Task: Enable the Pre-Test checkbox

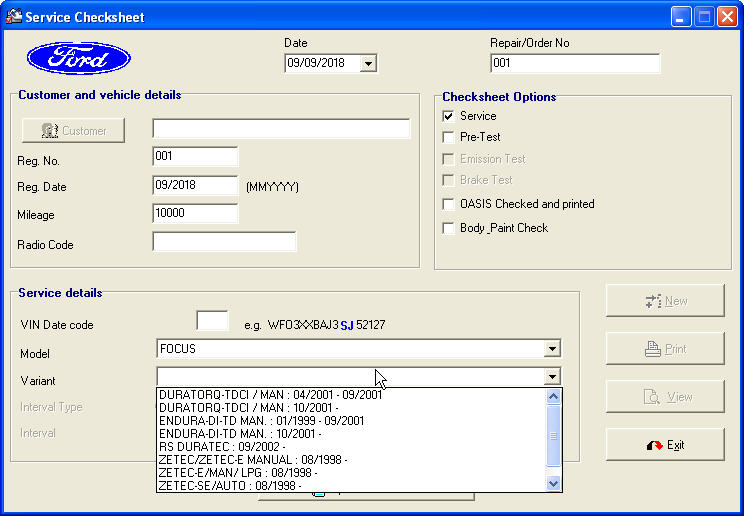Action: [x=448, y=137]
